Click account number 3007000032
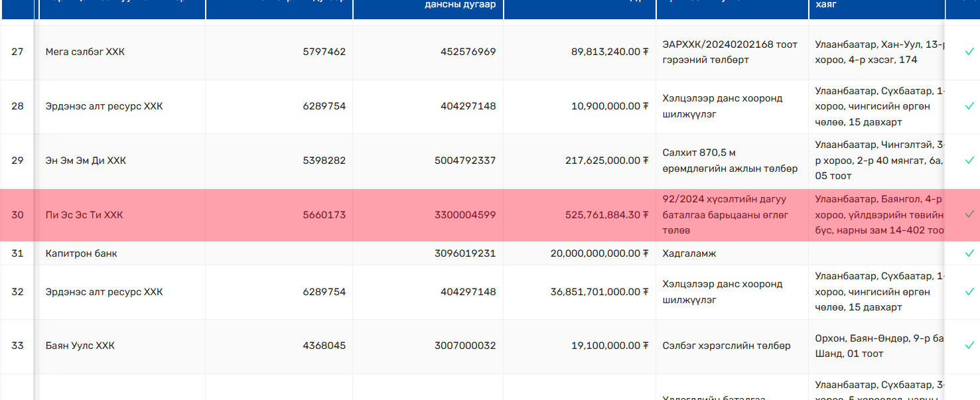980x400 pixels. click(x=465, y=346)
